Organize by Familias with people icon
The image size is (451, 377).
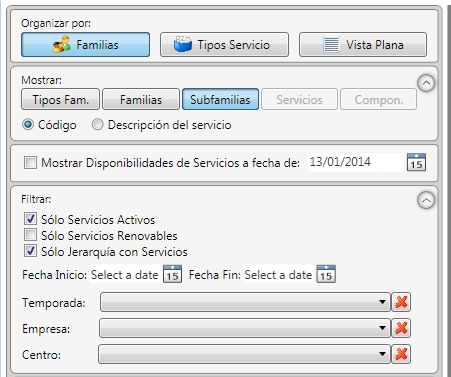[x=85, y=45]
